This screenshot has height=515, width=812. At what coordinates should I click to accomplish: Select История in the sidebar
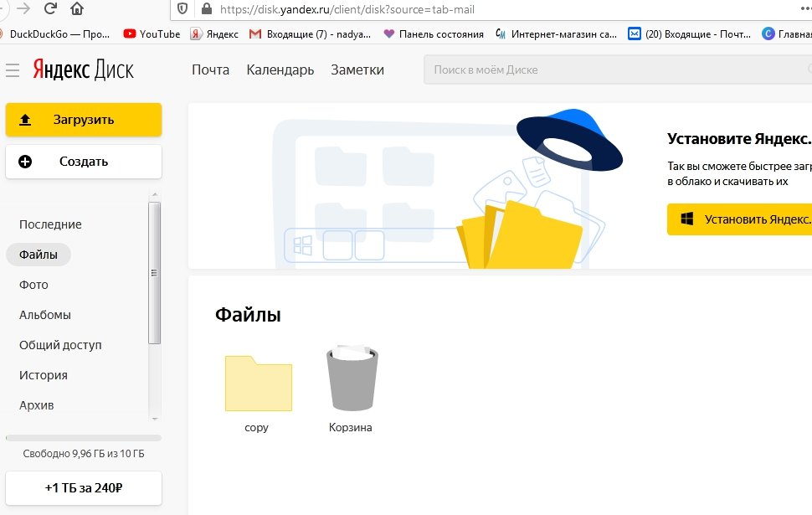tap(44, 374)
